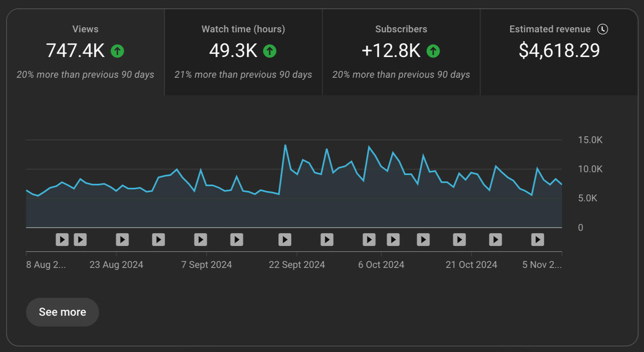The width and height of the screenshot is (644, 352).
Task: Click the green up arrow beside 747.4K
Action: coord(117,51)
